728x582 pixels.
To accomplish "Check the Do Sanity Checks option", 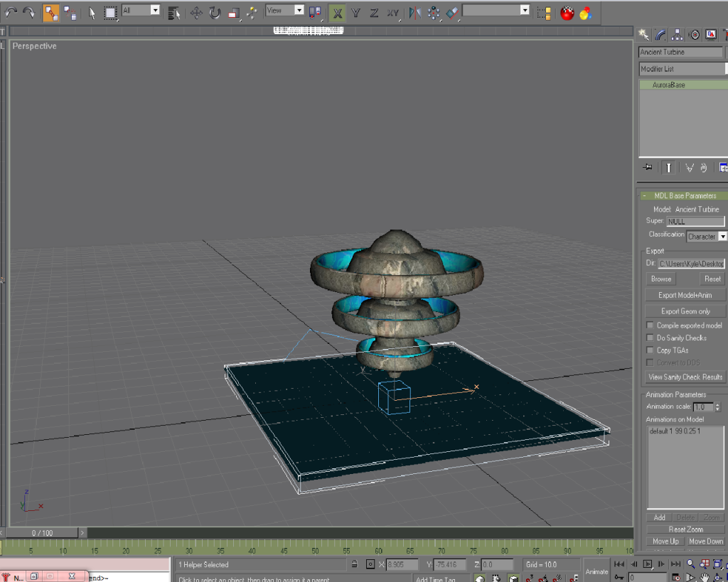I will click(650, 338).
